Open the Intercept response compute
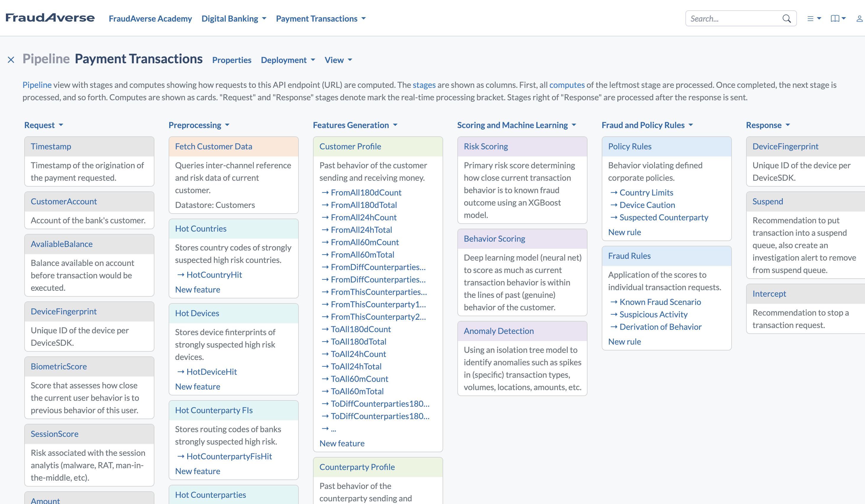Screen dimensions: 865x504 [x=769, y=293]
